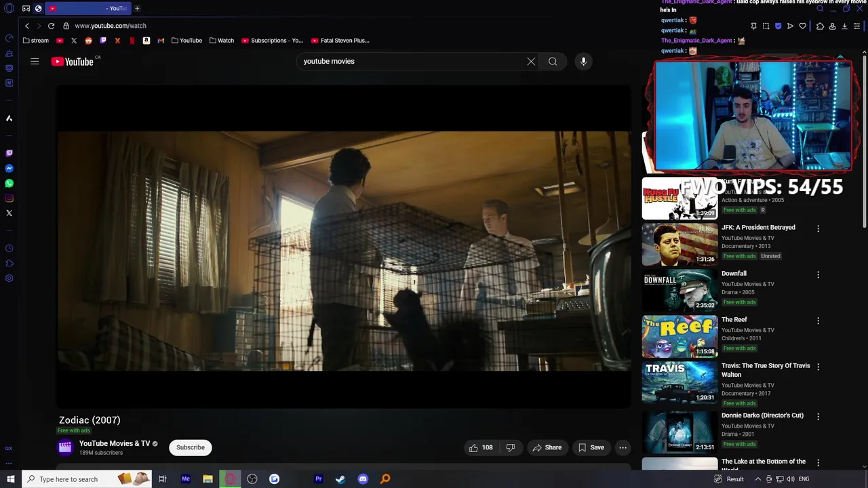
Task: Select the YouTube browser tab
Action: pos(87,8)
